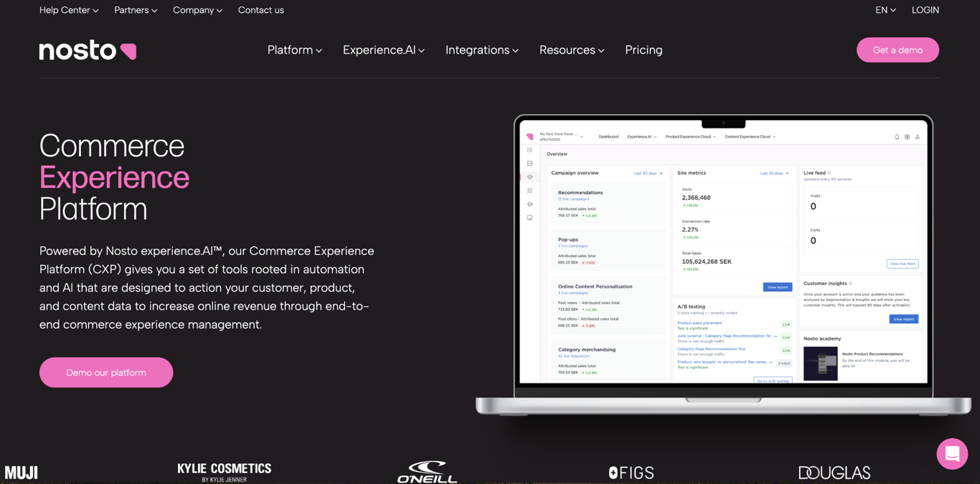Image resolution: width=980 pixels, height=484 pixels.
Task: Click the MUJI brand logo
Action: [x=21, y=473]
